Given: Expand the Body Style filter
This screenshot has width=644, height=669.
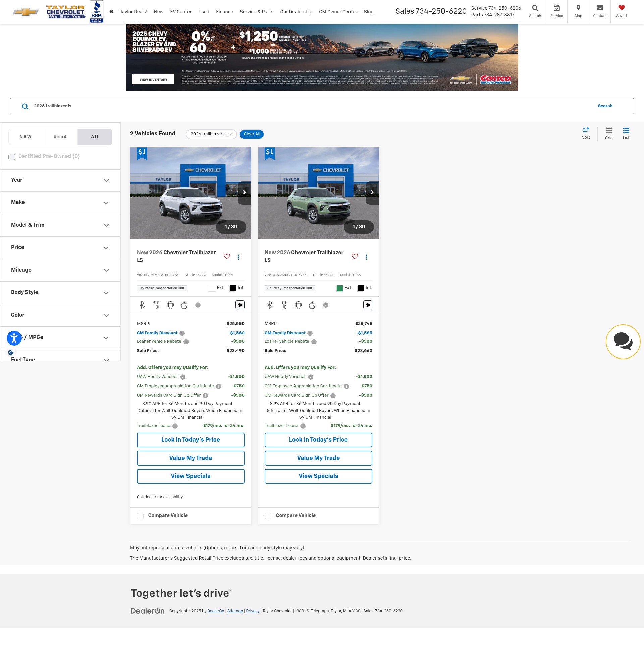Looking at the screenshot, I should (60, 293).
